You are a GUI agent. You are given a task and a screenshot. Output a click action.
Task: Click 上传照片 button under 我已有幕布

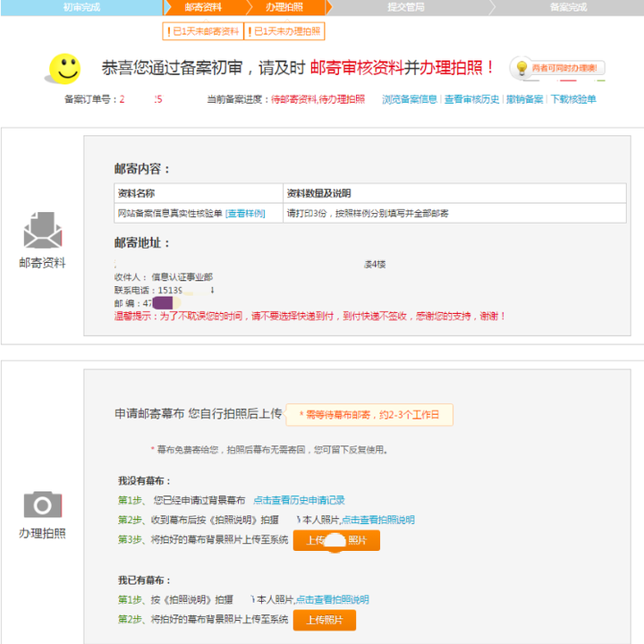point(325,620)
